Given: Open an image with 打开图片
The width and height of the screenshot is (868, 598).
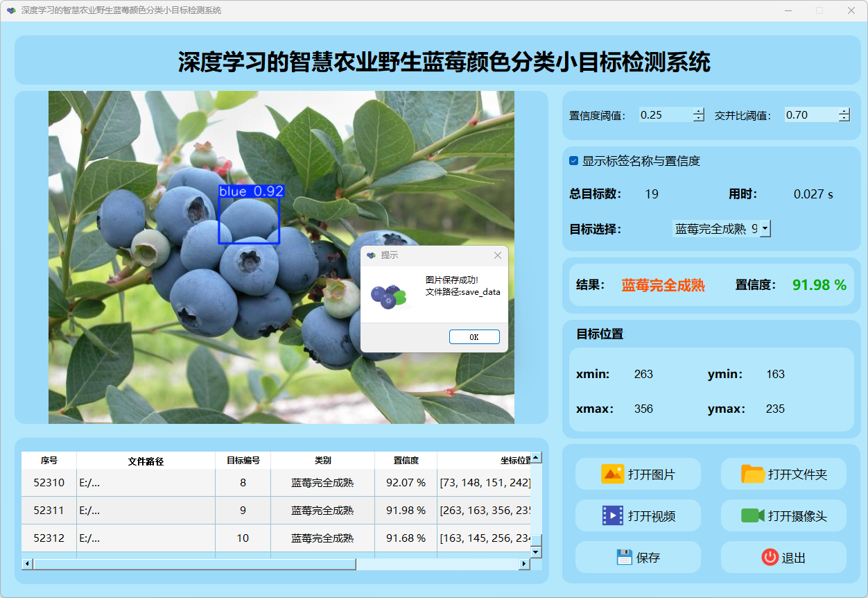Looking at the screenshot, I should point(638,475).
